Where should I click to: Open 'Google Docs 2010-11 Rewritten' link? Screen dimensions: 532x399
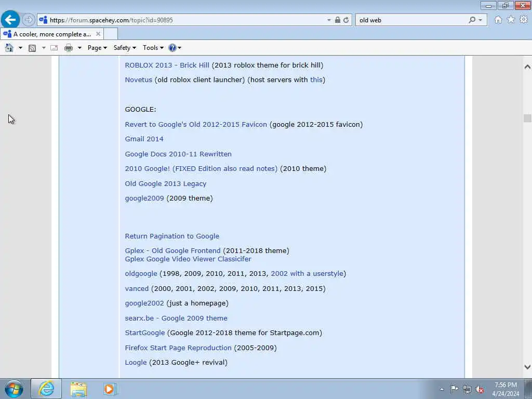pyautogui.click(x=178, y=154)
